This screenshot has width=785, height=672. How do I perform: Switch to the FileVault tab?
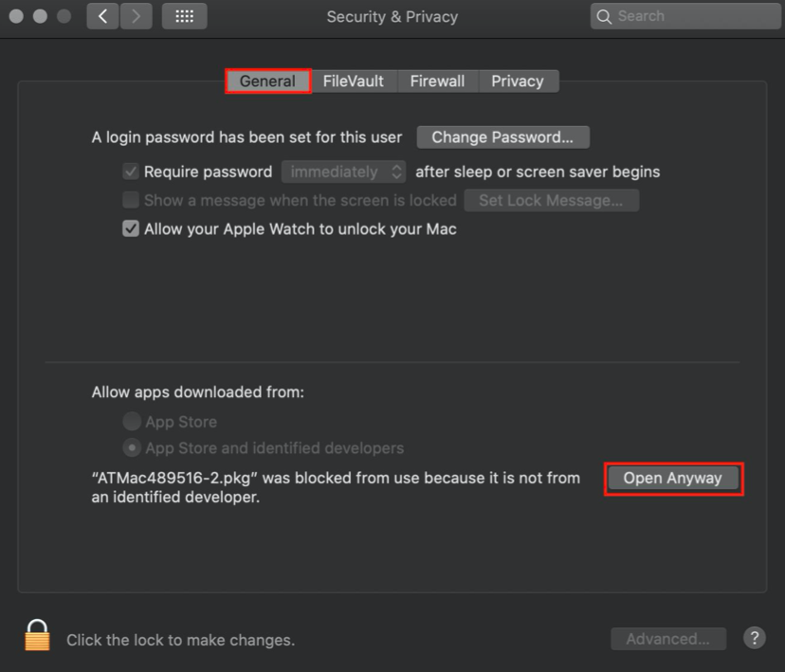point(354,81)
